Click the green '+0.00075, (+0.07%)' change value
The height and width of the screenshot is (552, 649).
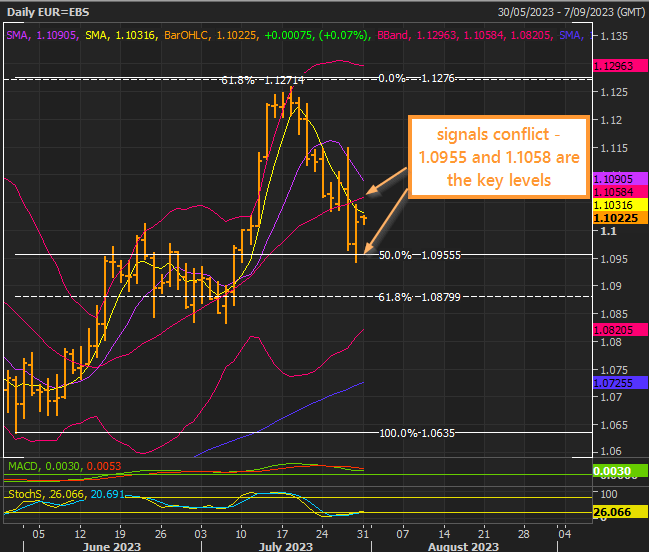(x=317, y=35)
